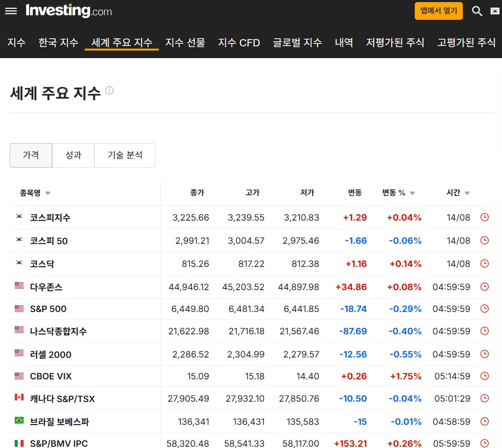Click the 변동 column header
This screenshot has width=502, height=448.
355,192
